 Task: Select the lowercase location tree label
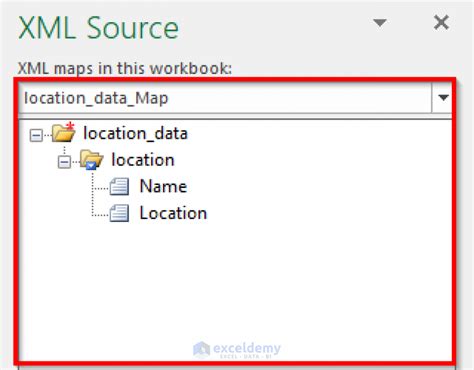[x=143, y=160]
